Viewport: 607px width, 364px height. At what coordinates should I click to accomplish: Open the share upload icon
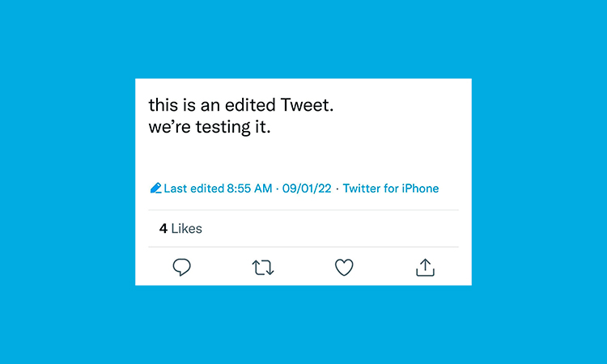tap(426, 267)
